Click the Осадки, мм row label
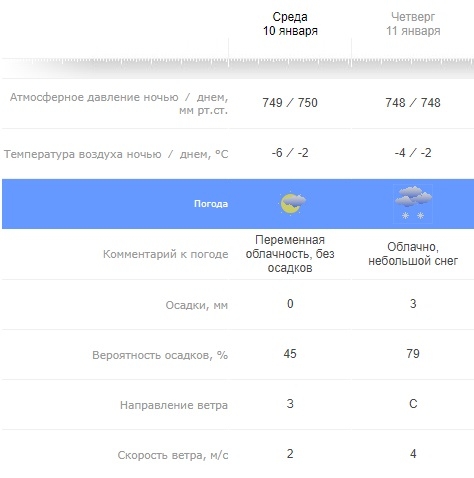Image resolution: width=474 pixels, height=478 pixels. tap(197, 305)
